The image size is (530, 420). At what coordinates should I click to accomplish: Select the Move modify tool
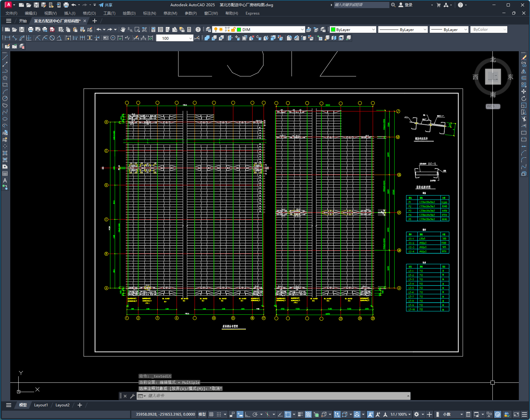point(524,92)
